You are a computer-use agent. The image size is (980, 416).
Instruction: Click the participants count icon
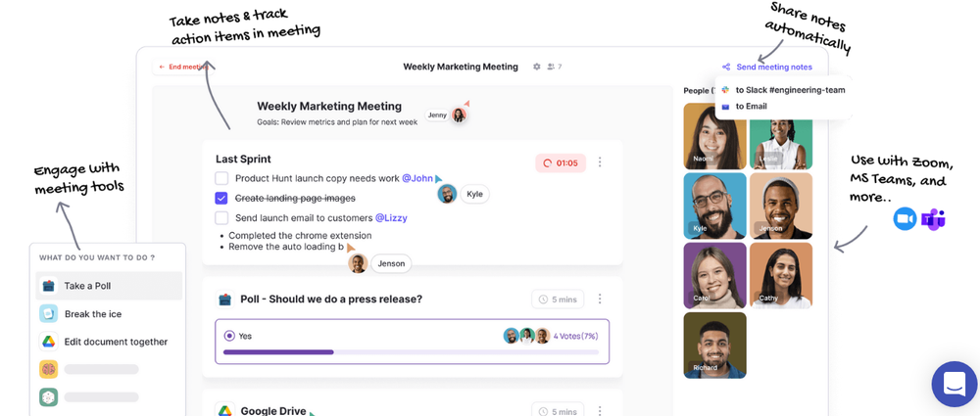(551, 67)
